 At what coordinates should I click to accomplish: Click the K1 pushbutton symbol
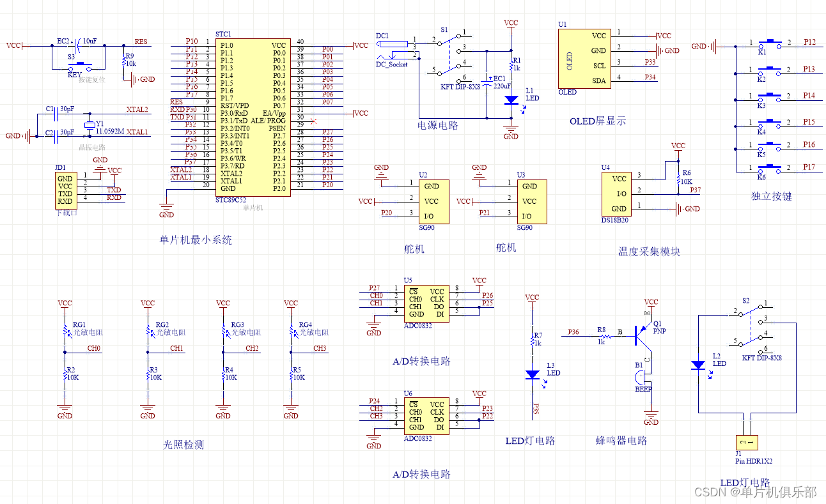point(770,44)
